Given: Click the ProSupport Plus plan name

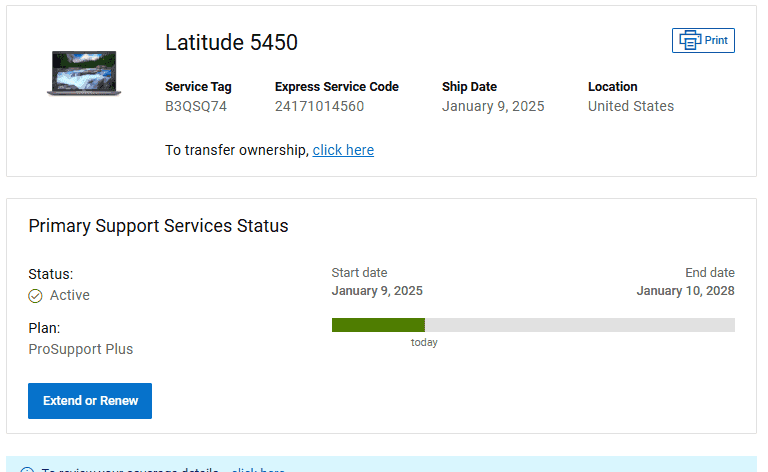Looking at the screenshot, I should click(81, 349).
